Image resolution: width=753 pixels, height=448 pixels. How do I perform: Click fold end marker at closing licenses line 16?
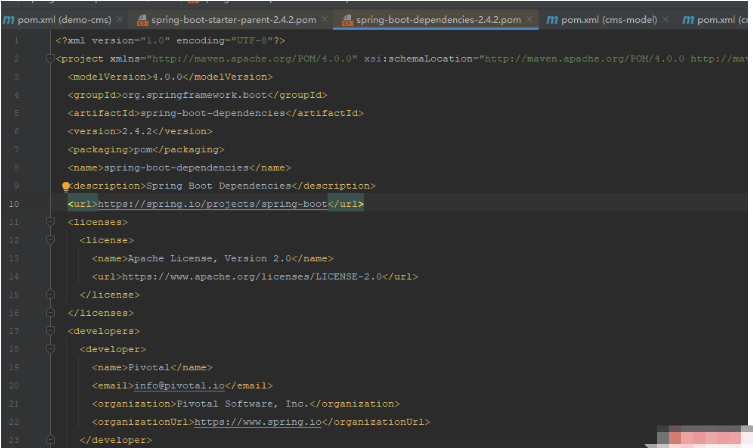pyautogui.click(x=50, y=312)
